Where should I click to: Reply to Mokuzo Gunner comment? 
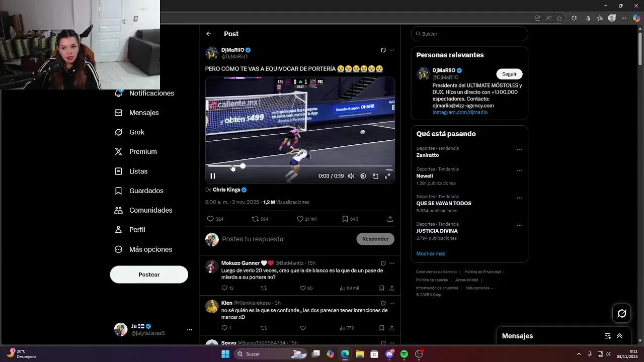225,288
